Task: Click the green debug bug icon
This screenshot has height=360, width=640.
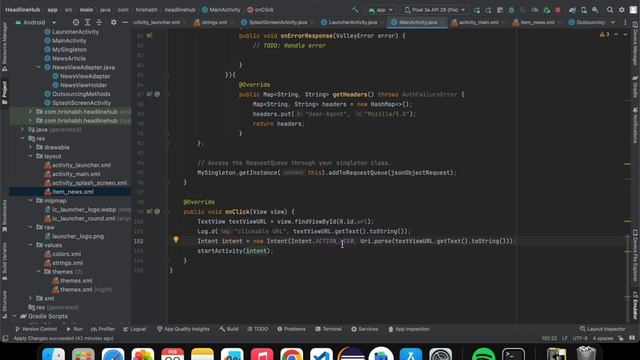Action: [x=511, y=10]
